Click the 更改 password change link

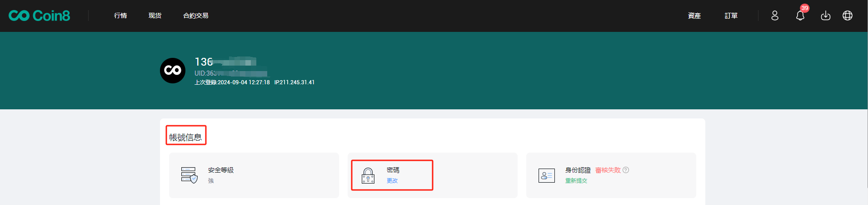point(392,181)
